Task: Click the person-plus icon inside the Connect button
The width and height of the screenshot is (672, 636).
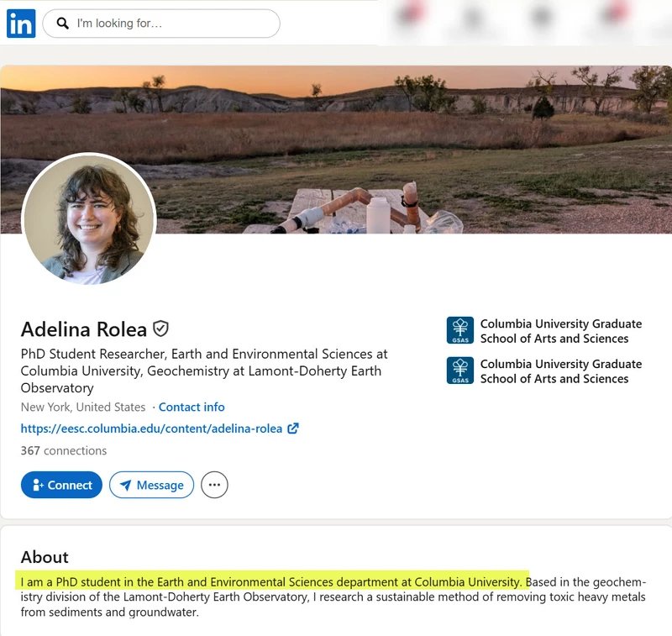Action: click(38, 485)
